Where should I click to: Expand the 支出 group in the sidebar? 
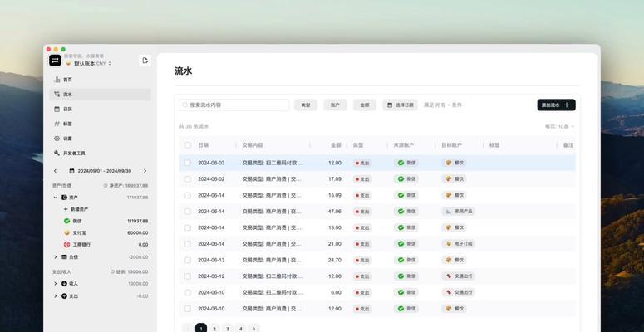56,295
